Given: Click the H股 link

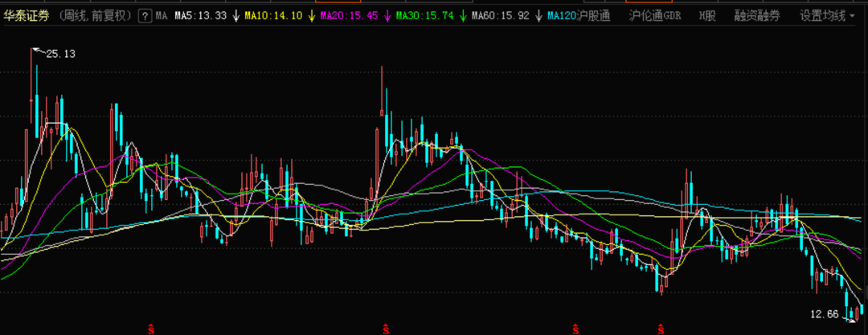Looking at the screenshot, I should click(x=707, y=16).
